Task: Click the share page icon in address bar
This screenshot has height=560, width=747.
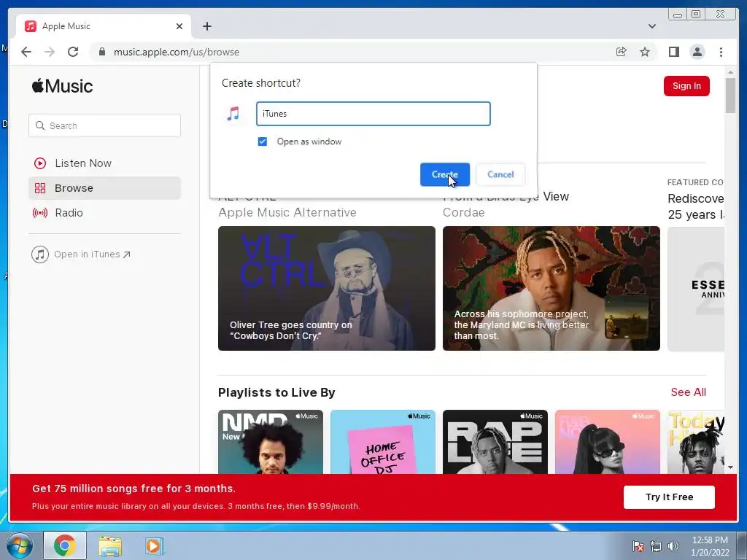Action: [621, 52]
